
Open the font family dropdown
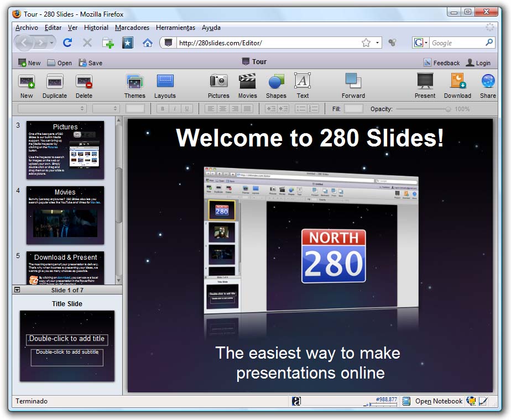(52, 109)
